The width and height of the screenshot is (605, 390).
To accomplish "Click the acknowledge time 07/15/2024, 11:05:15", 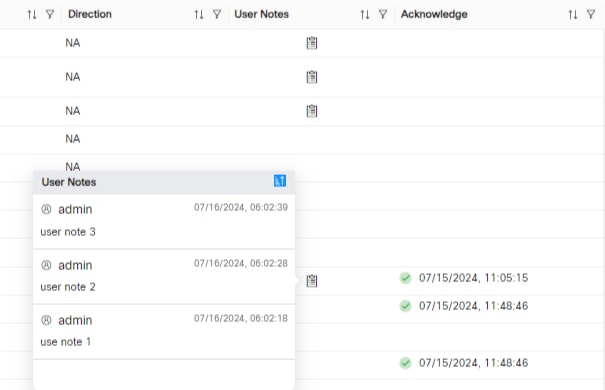I will tap(473, 278).
